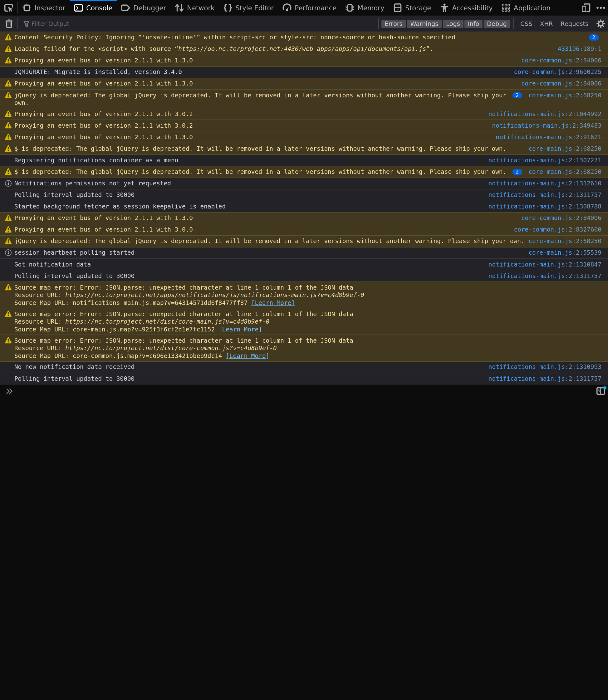
Task: Open source link 433196:189:1
Action: click(x=579, y=49)
